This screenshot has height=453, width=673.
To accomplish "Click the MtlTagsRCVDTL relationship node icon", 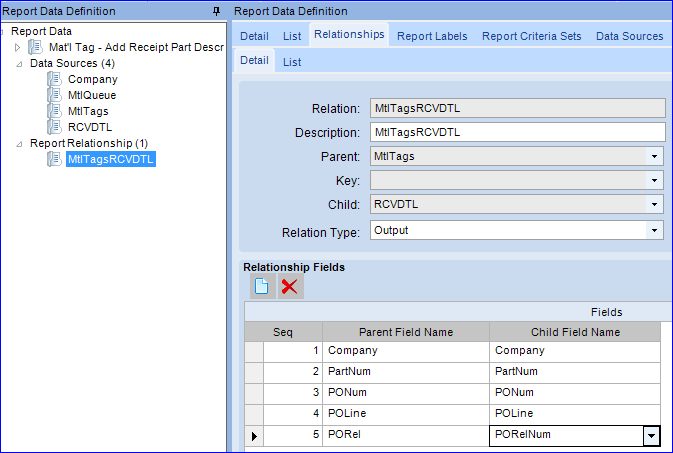I will pyautogui.click(x=54, y=159).
